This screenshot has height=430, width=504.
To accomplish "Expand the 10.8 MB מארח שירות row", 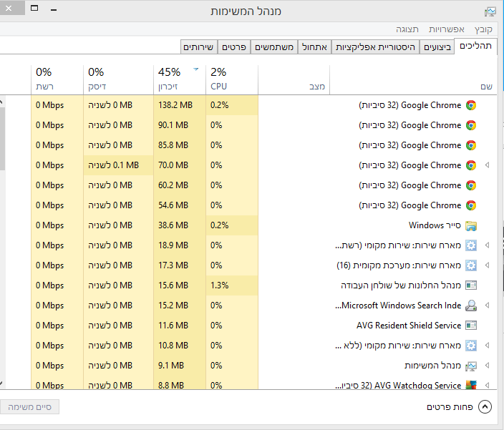I will point(488,346).
